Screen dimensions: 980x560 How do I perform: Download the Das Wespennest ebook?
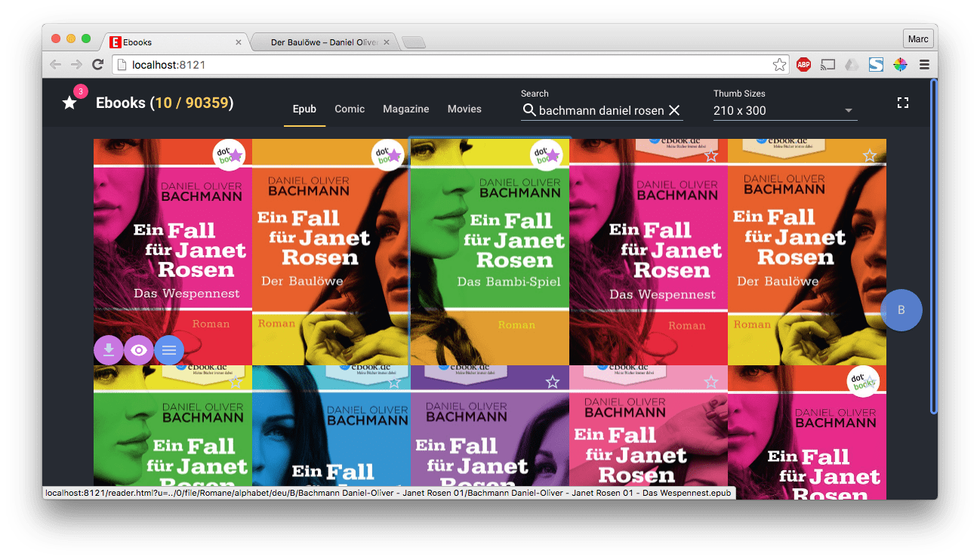point(109,350)
